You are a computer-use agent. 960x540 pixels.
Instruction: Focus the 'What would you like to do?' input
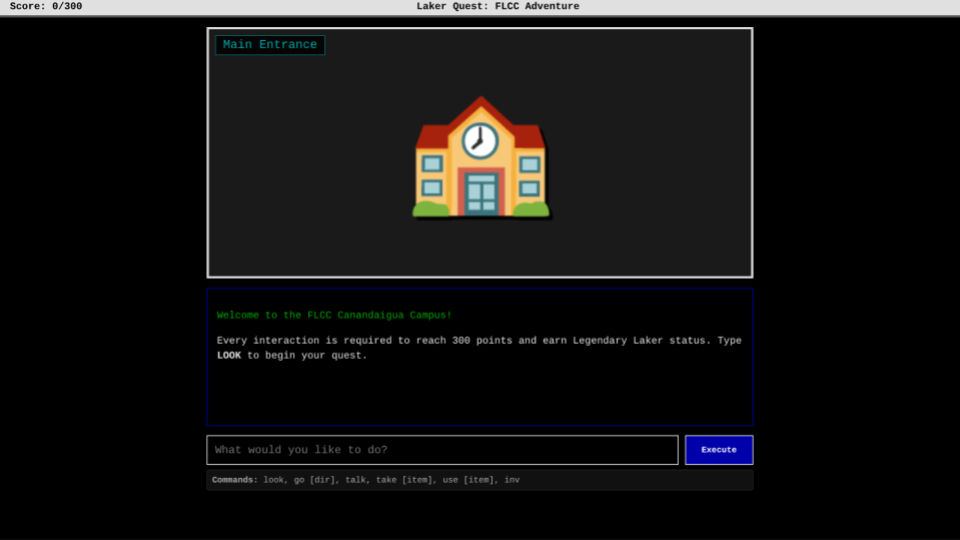[442, 450]
